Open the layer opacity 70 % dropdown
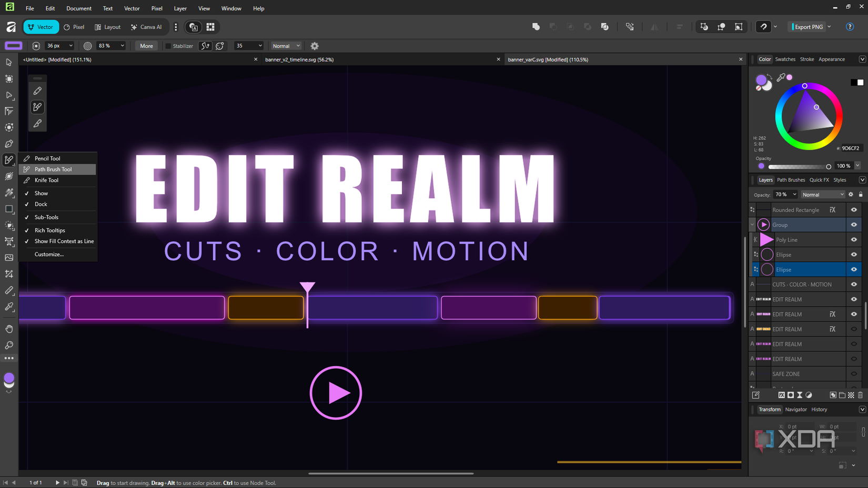868x488 pixels. [794, 195]
